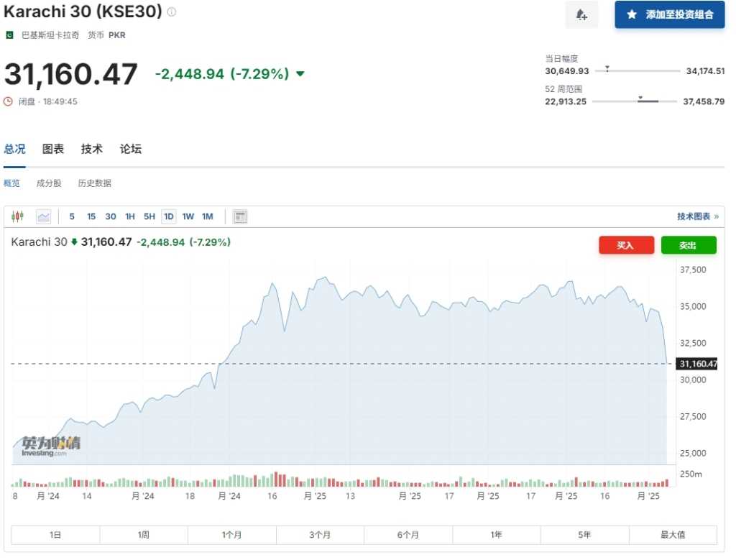Click the Pakistan flag icon
This screenshot has width=736, height=560.
9,35
